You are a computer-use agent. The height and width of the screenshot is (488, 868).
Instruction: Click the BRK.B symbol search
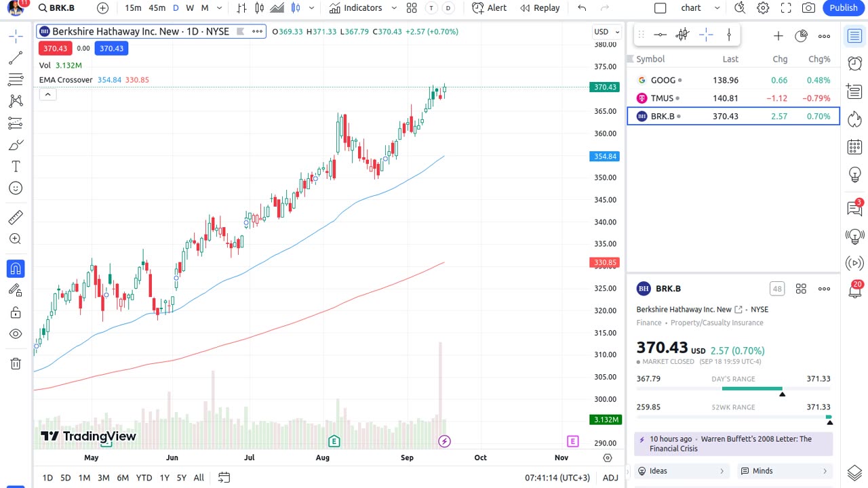click(57, 8)
